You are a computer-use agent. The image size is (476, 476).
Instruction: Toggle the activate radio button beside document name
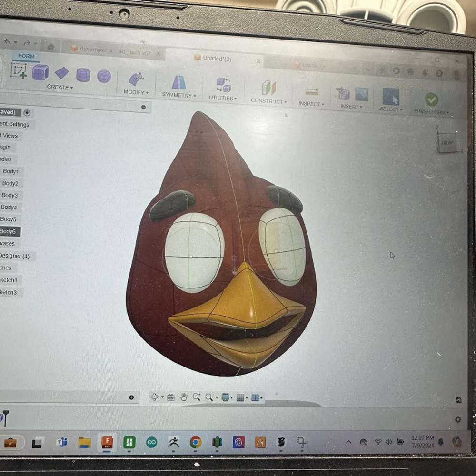pyautogui.click(x=27, y=113)
